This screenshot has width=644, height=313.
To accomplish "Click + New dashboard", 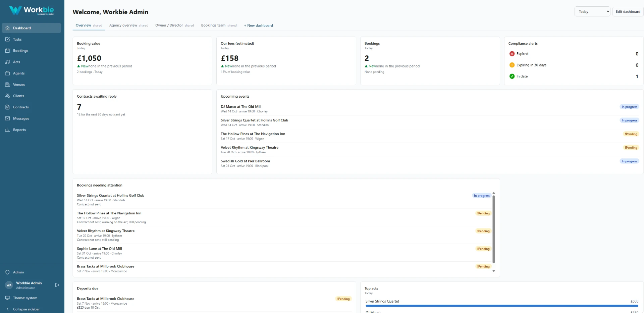I will click(259, 25).
